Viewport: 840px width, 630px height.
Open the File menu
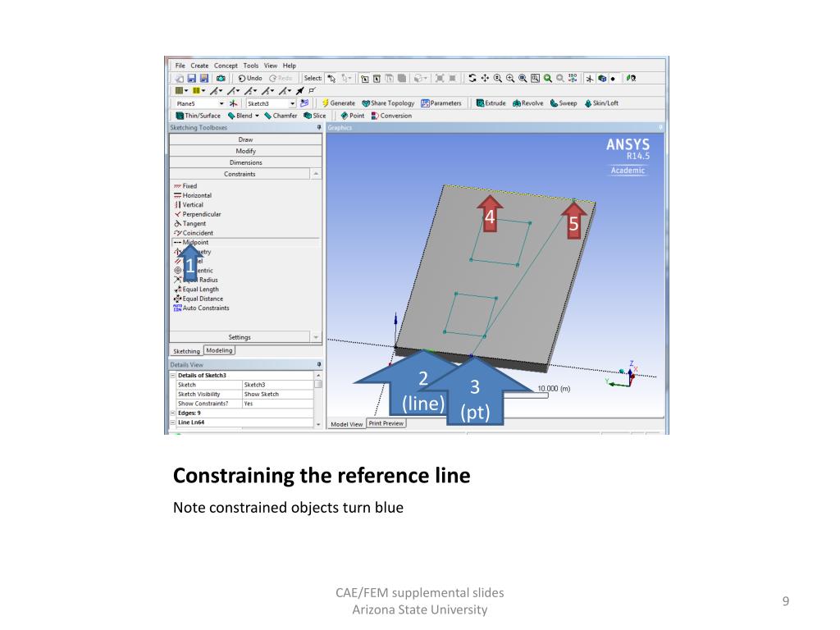(x=180, y=66)
